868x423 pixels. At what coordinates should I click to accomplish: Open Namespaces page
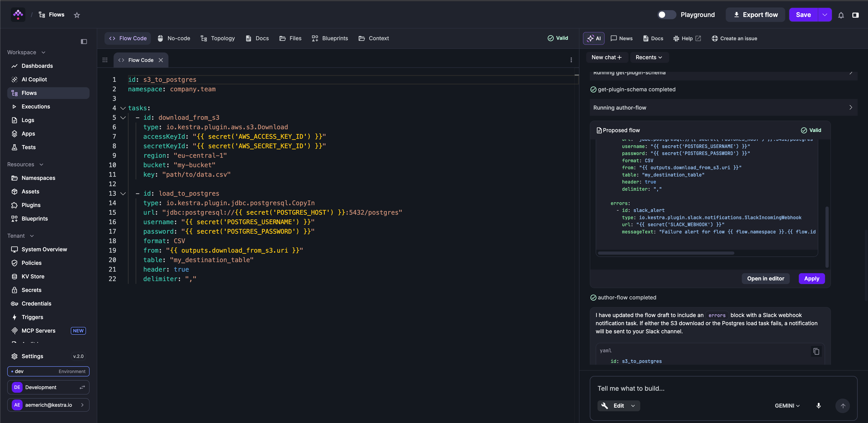[x=48, y=178]
